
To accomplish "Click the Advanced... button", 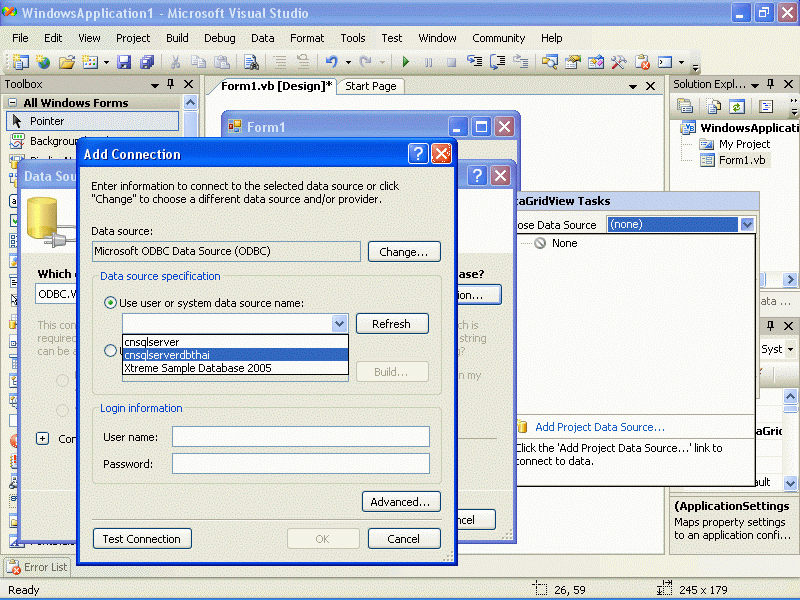I will [x=401, y=502].
